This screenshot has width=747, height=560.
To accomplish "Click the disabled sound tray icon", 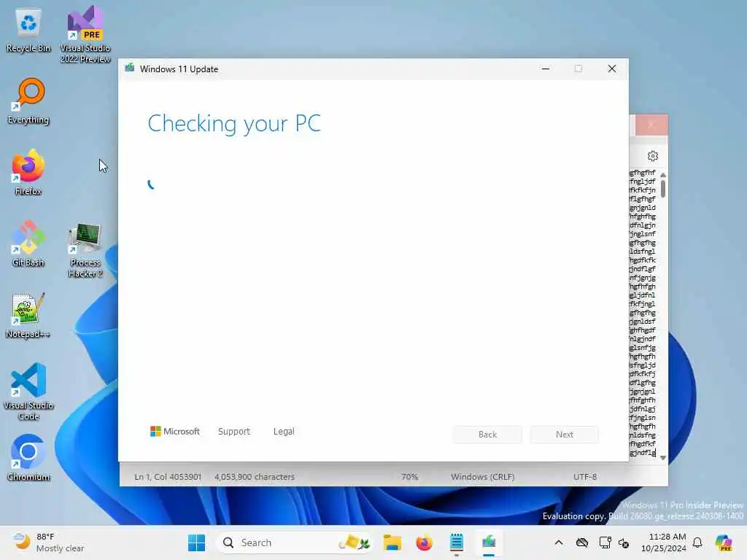I will (x=624, y=542).
